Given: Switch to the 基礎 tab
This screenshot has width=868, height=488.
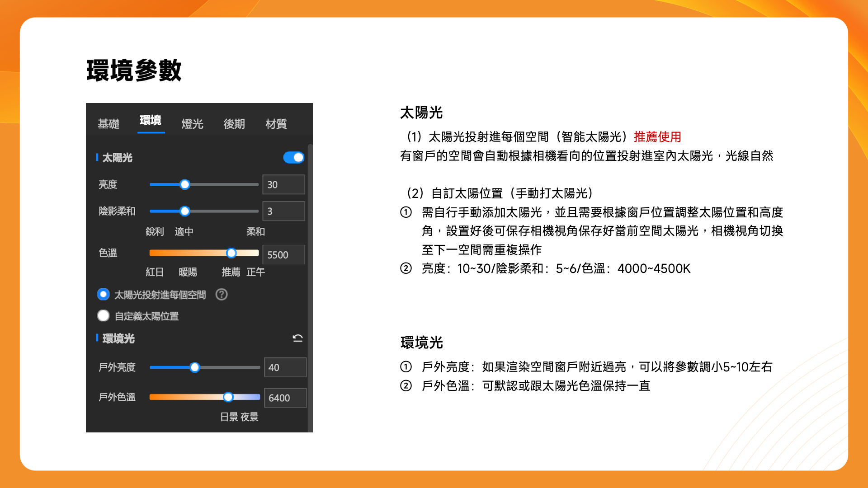Looking at the screenshot, I should (x=108, y=124).
